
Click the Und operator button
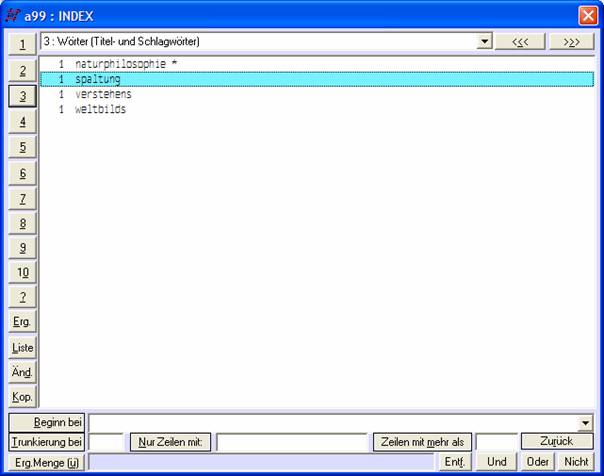497,462
